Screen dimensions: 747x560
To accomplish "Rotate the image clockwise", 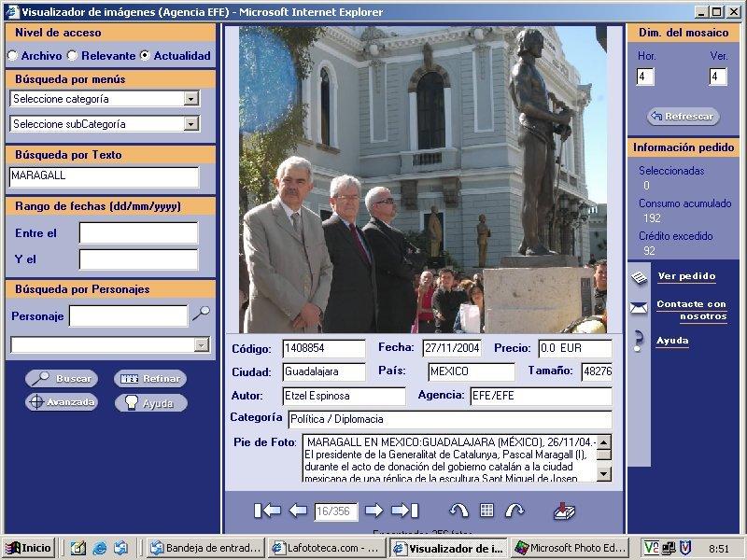I will point(514,511).
